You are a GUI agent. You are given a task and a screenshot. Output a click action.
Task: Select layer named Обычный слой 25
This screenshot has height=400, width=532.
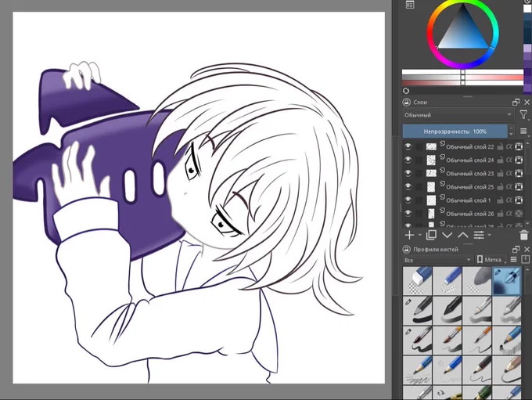click(470, 187)
